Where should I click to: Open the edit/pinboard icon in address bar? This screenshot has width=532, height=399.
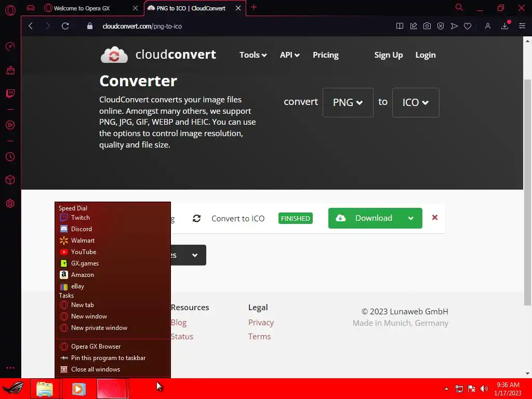coord(413,26)
